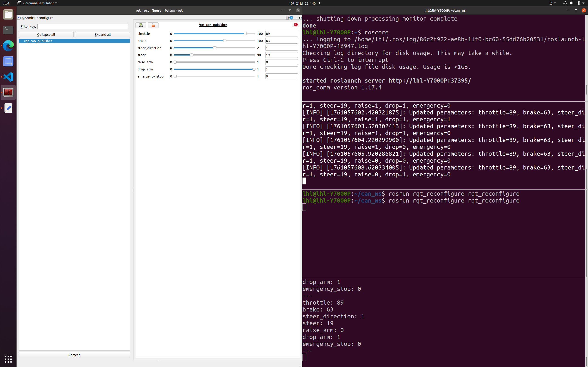Click the save configuration to file icon
Image resolution: width=588 pixels, height=367 pixels.
[x=141, y=25]
